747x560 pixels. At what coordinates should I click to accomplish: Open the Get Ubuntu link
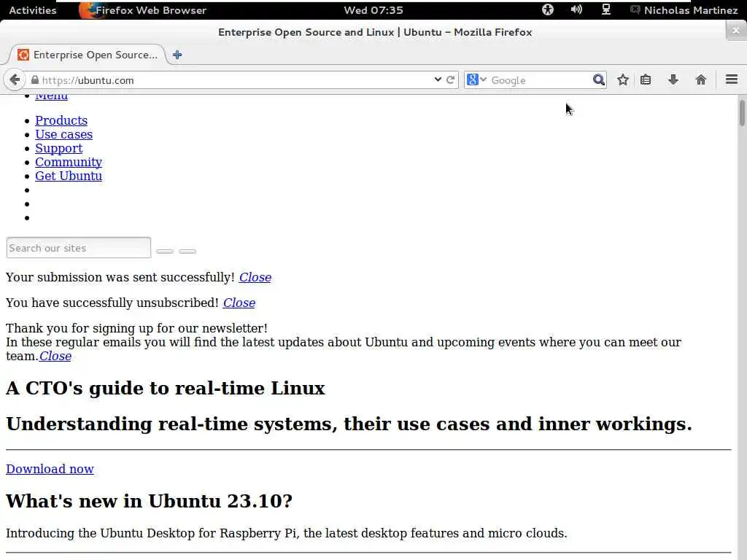point(69,176)
